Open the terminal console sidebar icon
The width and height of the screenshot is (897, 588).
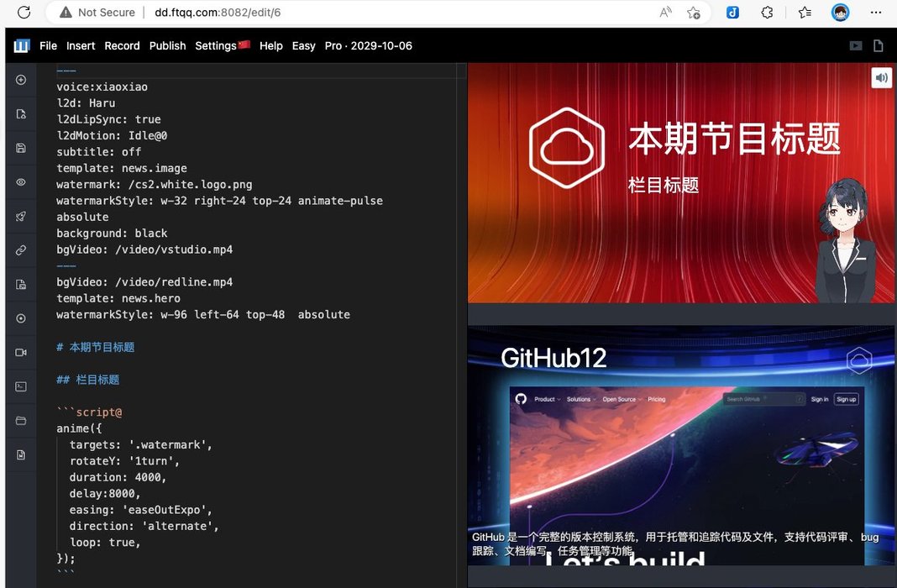coord(21,386)
